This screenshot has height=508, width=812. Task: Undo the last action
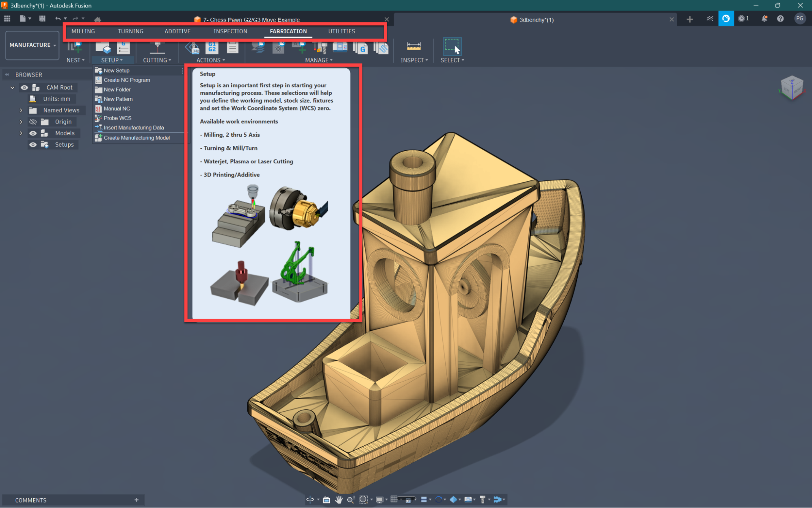58,19
